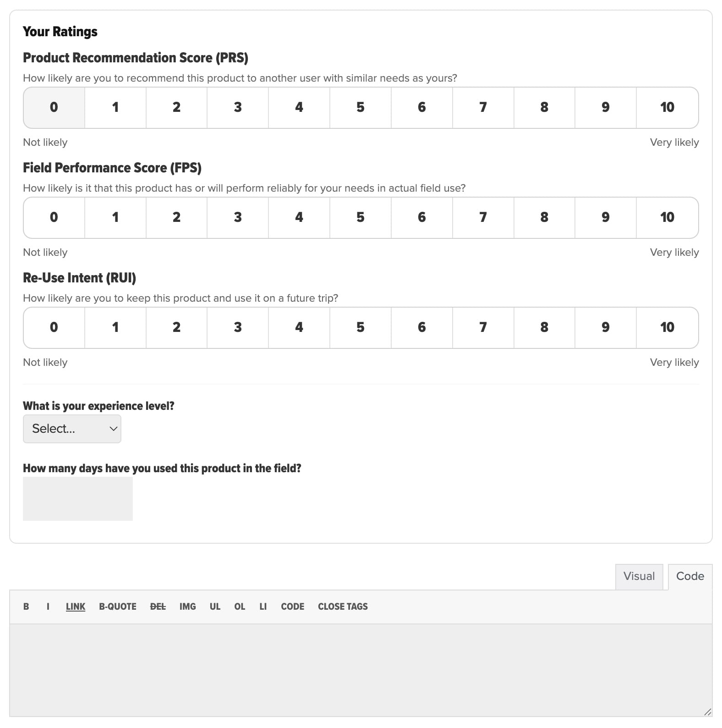Apply CODE formatting in the editor
Viewport: 722px width, 728px height.
pyautogui.click(x=292, y=606)
